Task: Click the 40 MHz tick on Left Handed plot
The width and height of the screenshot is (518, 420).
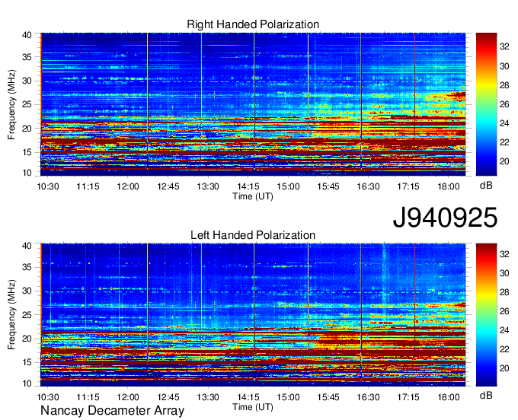Action: point(27,246)
